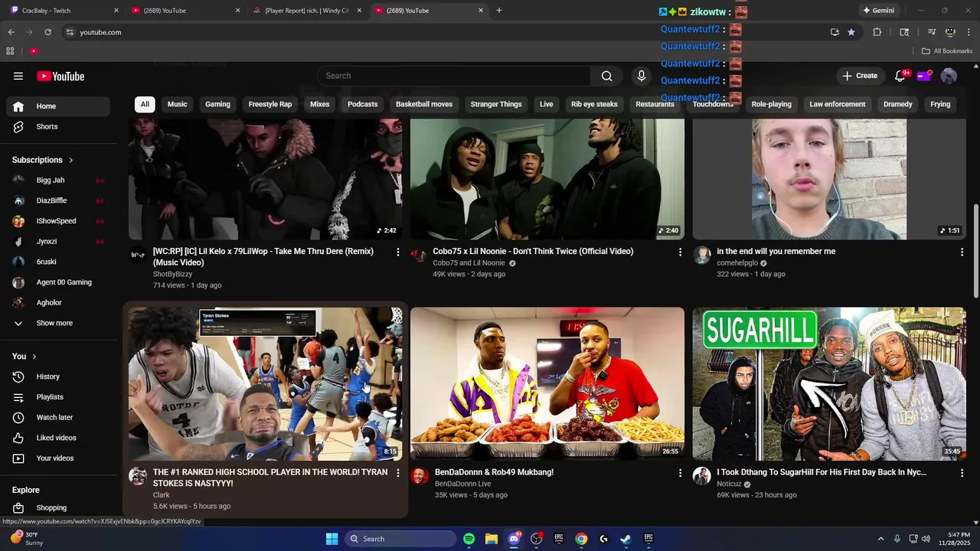
Task: Open IShowSpeed subscription channel
Action: [58, 221]
